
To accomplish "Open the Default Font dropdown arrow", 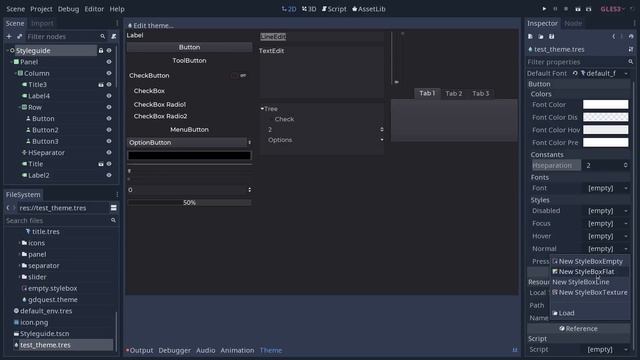I will coord(626,73).
